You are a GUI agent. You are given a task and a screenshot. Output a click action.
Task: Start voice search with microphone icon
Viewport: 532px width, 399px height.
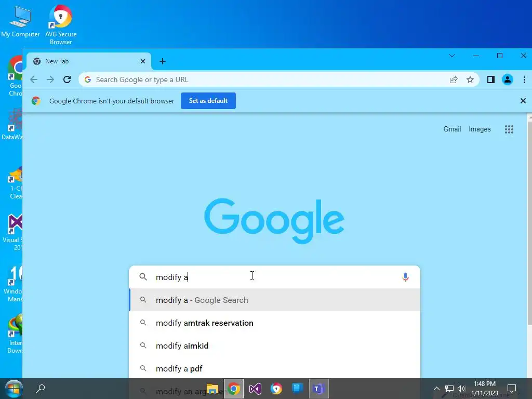point(405,277)
